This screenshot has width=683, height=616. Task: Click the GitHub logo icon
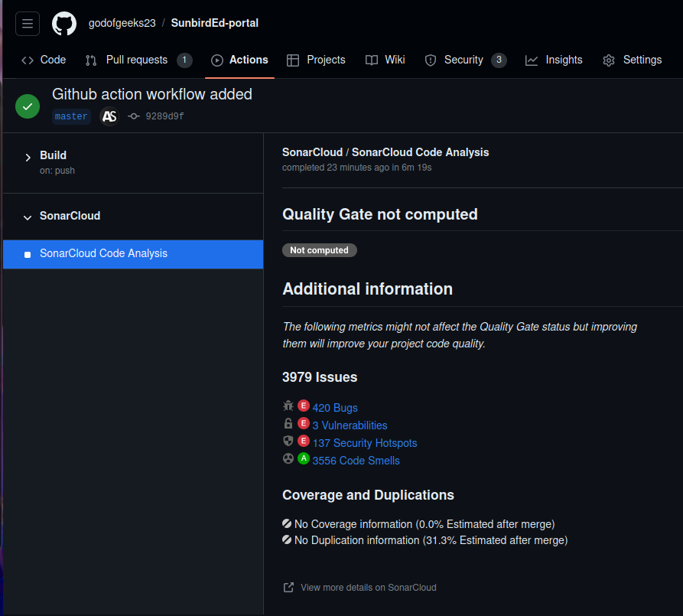(64, 23)
